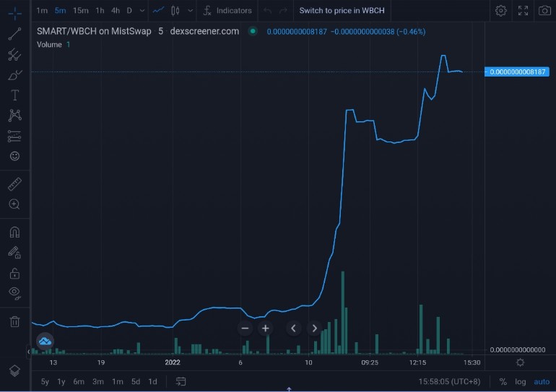Set date range to 1d

coord(152,382)
